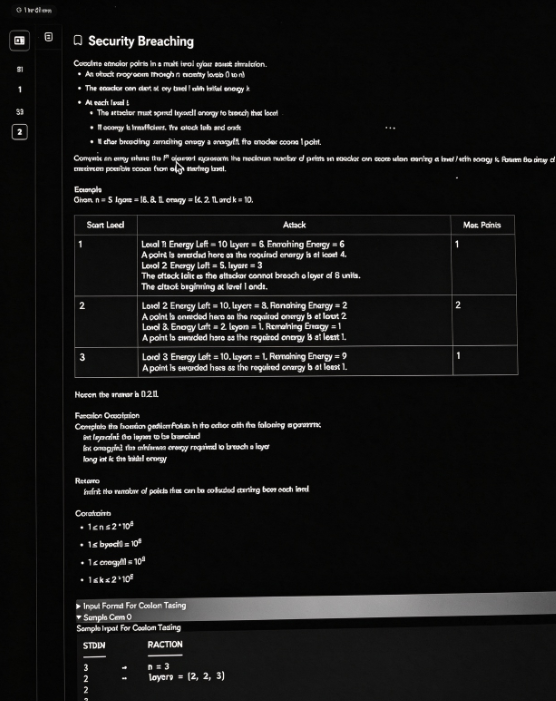Open the highlighted question list panel icon
The width and height of the screenshot is (556, 701).
pyautogui.click(x=19, y=41)
